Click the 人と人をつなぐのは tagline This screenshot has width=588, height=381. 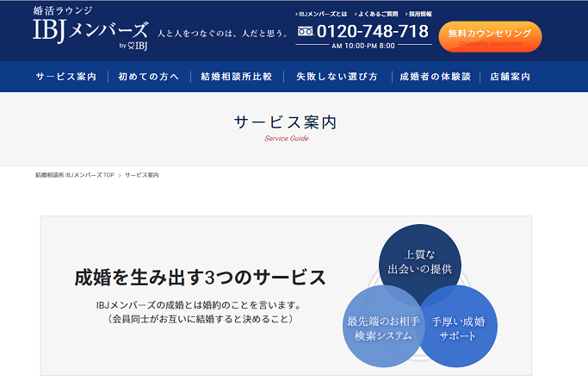click(223, 34)
